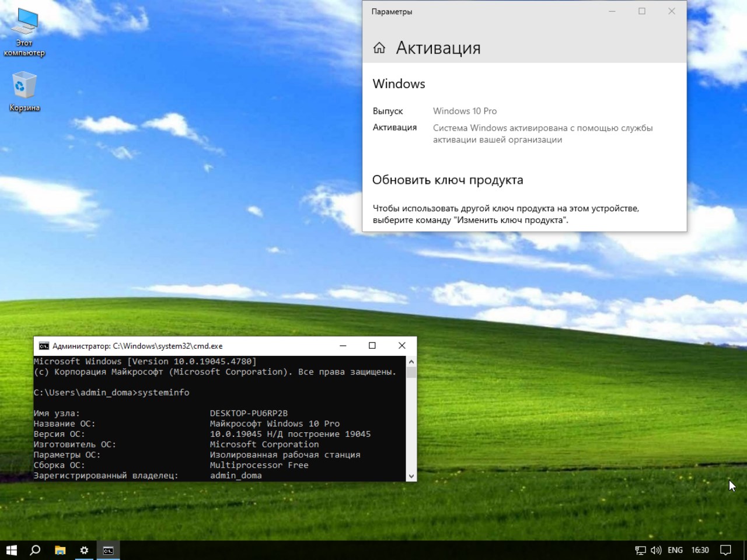Click the 'admin_doma' registered owner value

pyautogui.click(x=236, y=475)
